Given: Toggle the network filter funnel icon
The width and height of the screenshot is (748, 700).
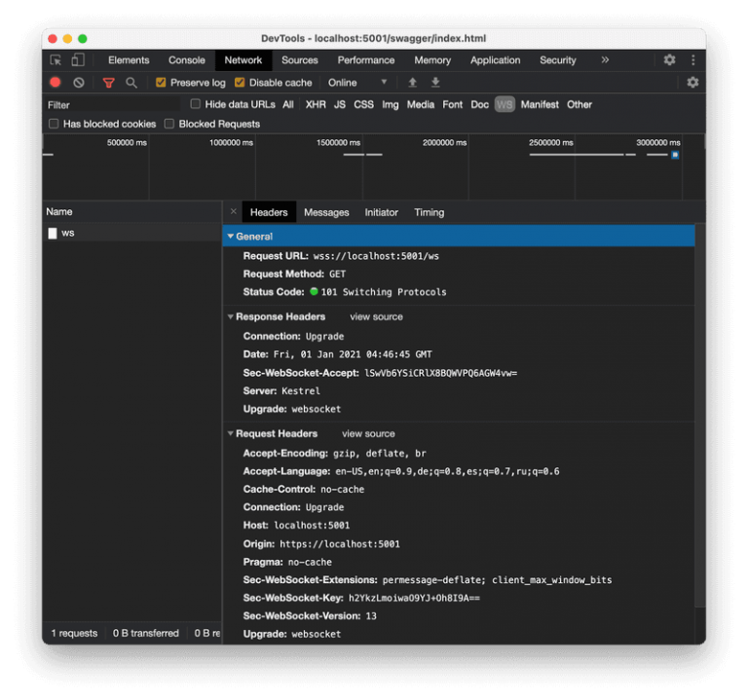Looking at the screenshot, I should click(x=109, y=83).
